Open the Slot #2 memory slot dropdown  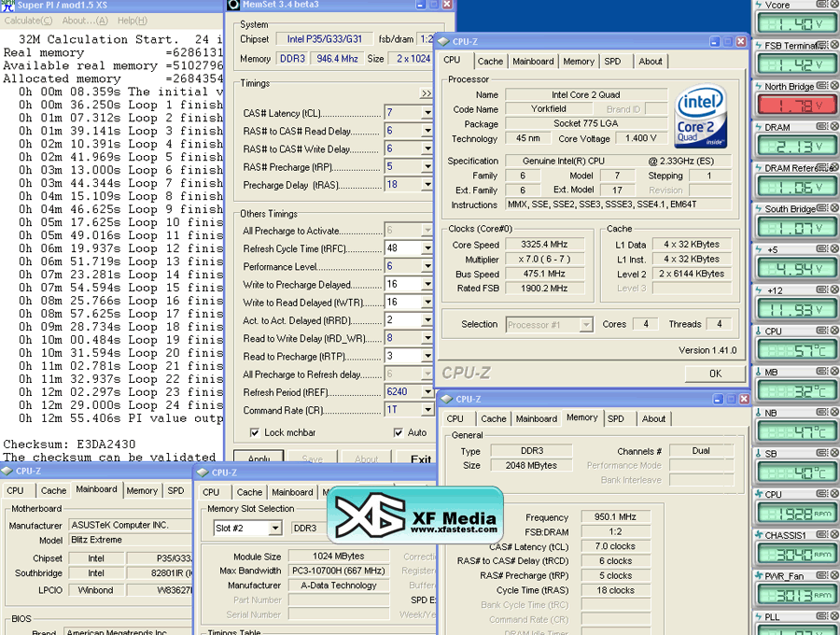274,529
